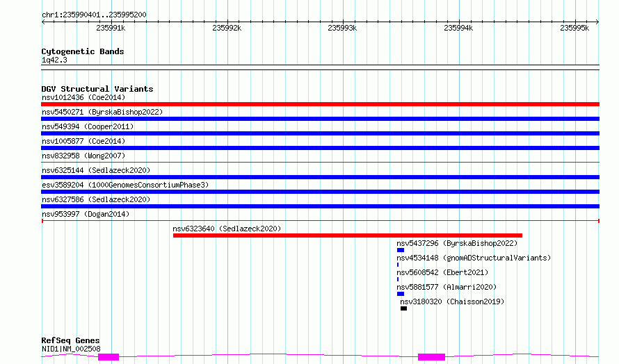Open variant nsv5437296 (ByrskaBishop2022) label
This screenshot has width=619, height=364.
pos(457,243)
